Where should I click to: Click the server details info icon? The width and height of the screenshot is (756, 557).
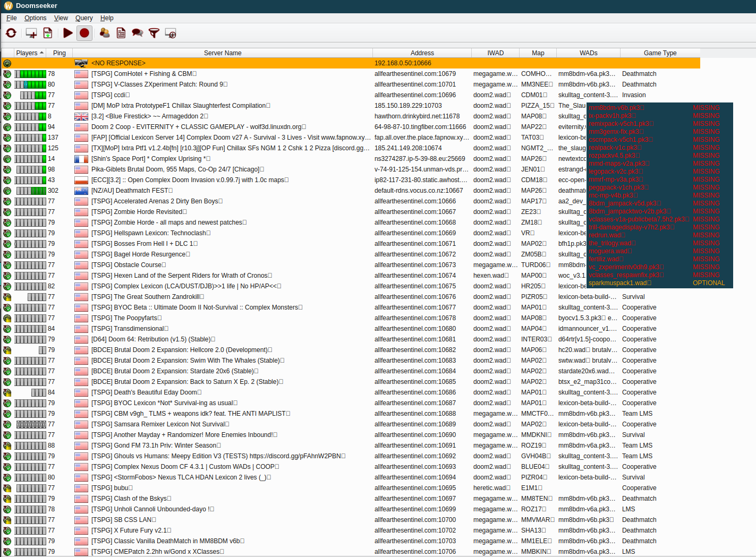[171, 33]
